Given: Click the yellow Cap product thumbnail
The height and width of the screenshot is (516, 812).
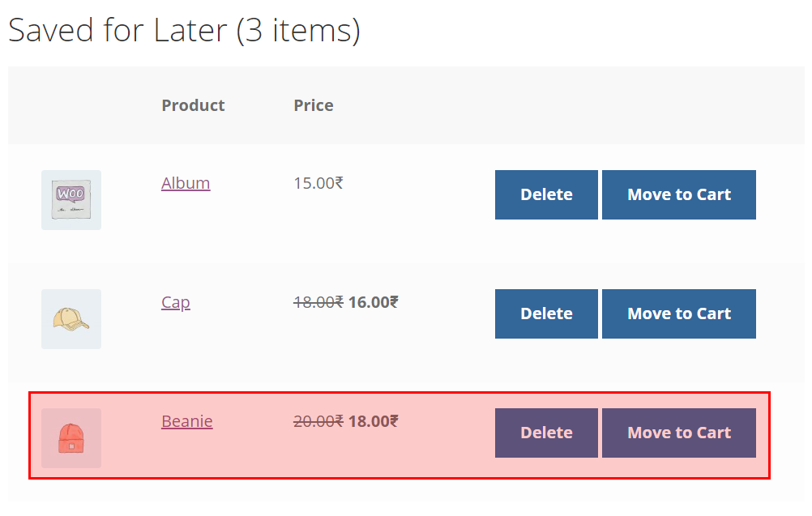Looking at the screenshot, I should [71, 319].
